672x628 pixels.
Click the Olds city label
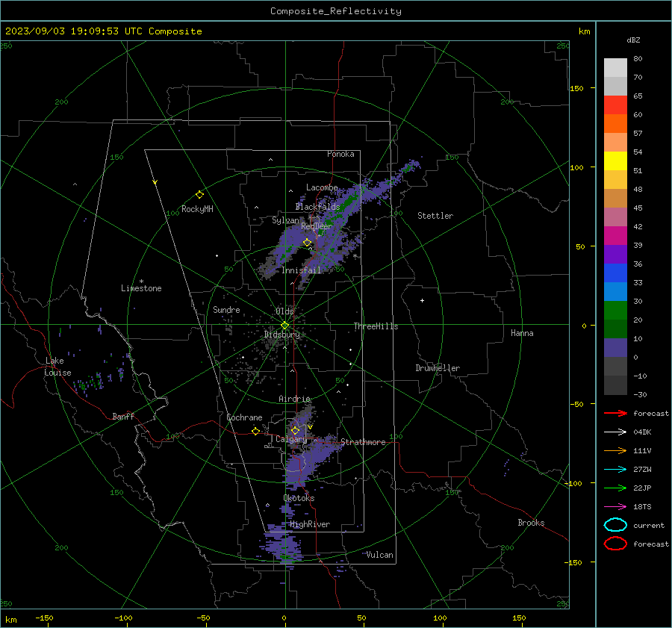[x=284, y=311]
